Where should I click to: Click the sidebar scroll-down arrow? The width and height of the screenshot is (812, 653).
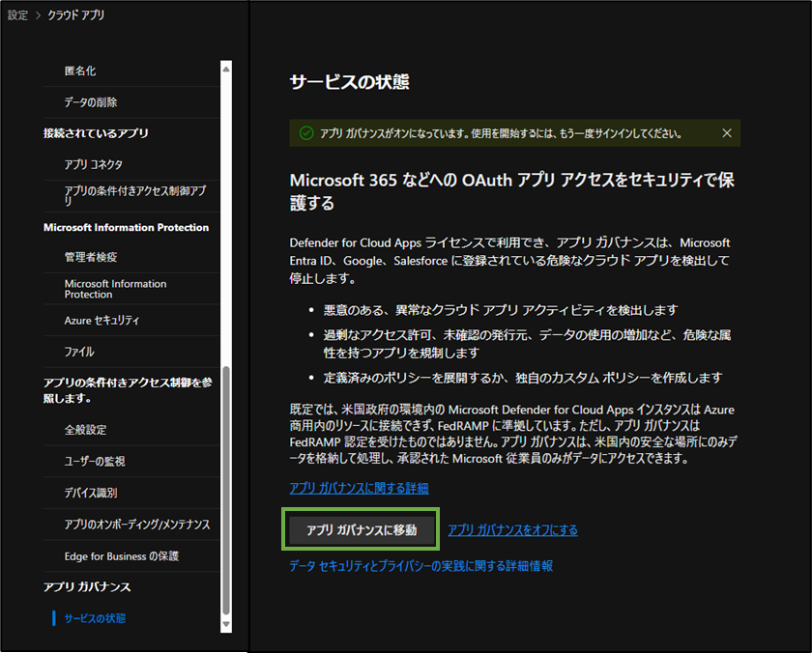point(226,625)
